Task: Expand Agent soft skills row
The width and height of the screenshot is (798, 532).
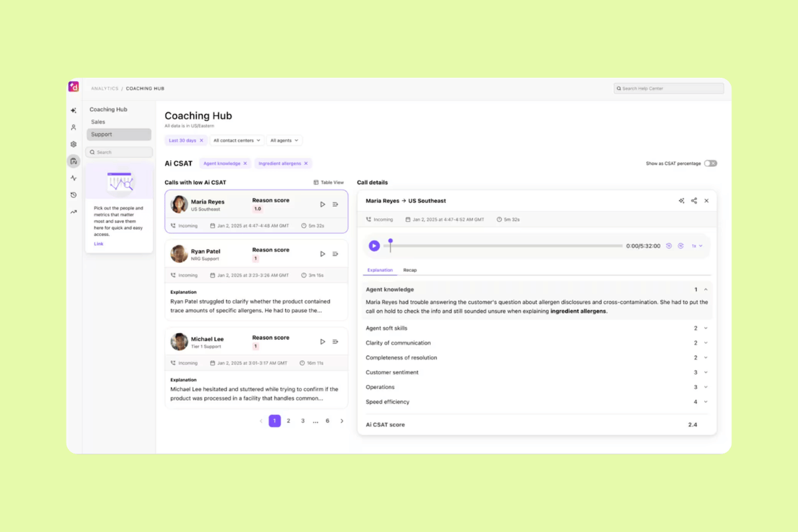Action: [x=706, y=329]
